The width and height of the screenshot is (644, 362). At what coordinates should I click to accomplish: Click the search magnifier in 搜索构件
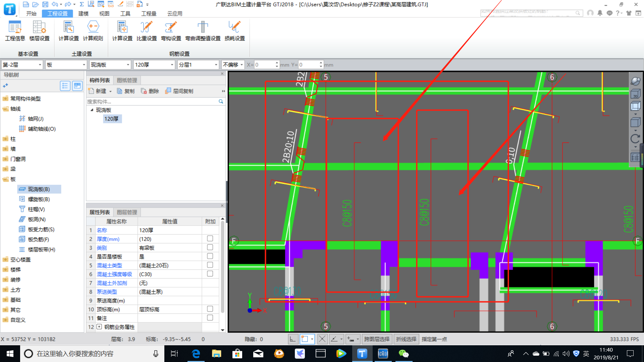[221, 102]
